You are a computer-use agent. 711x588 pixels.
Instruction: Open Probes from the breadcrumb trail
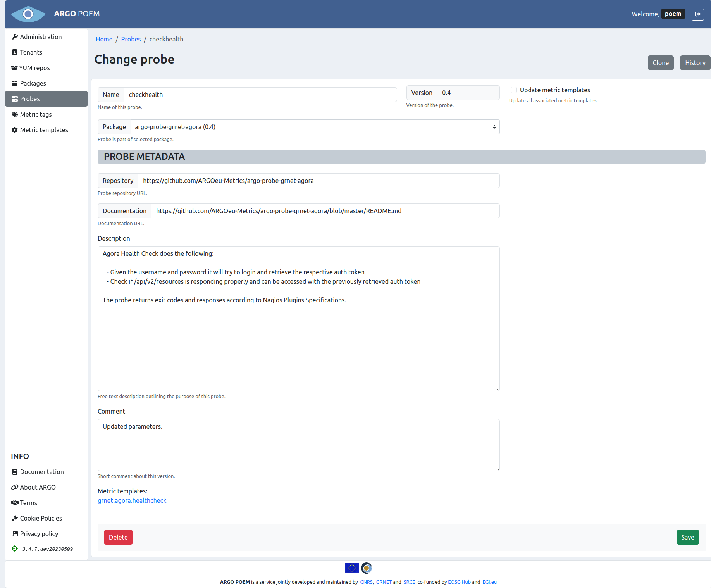pos(131,39)
